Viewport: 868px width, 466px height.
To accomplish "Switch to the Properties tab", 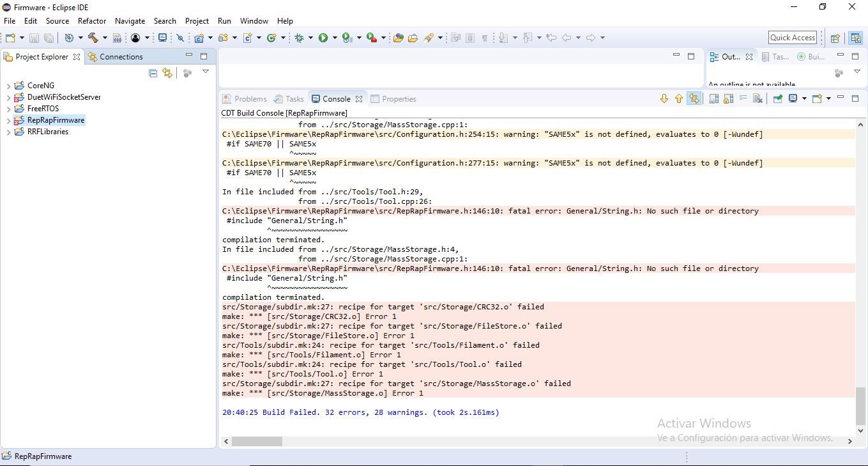I will coord(393,99).
